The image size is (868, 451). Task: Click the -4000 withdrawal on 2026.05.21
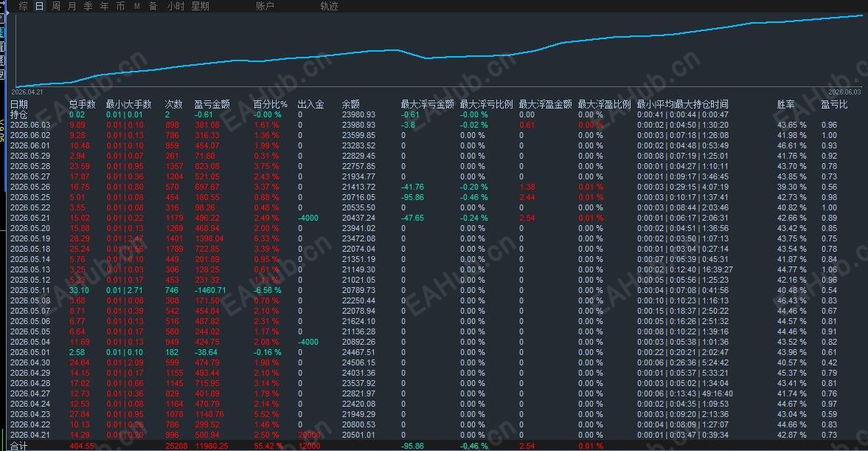point(308,218)
